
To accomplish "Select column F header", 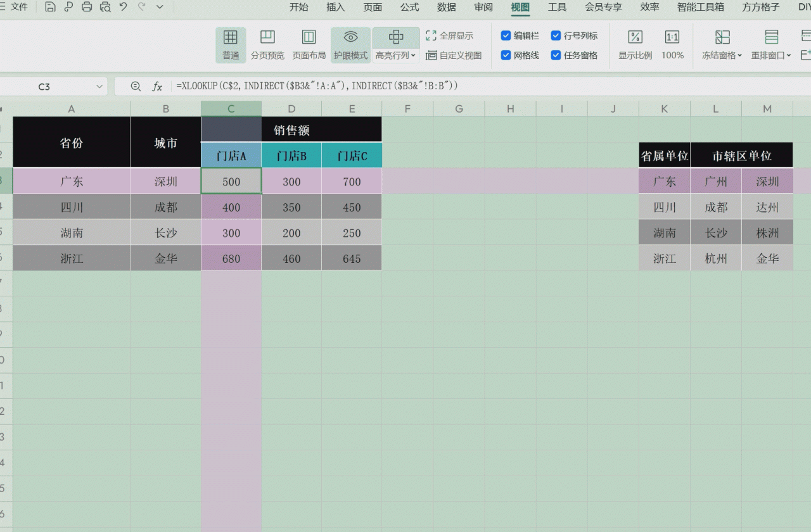I will [x=408, y=109].
